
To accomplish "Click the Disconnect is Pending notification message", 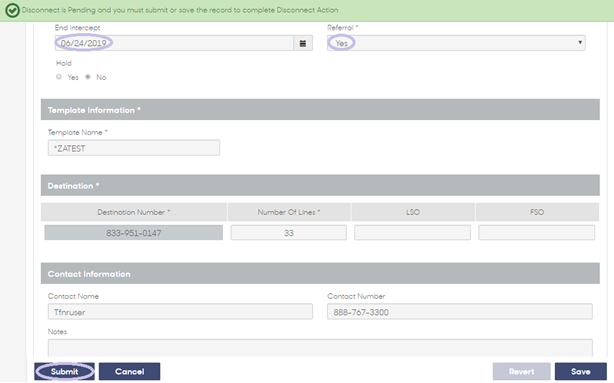I will pos(180,10).
